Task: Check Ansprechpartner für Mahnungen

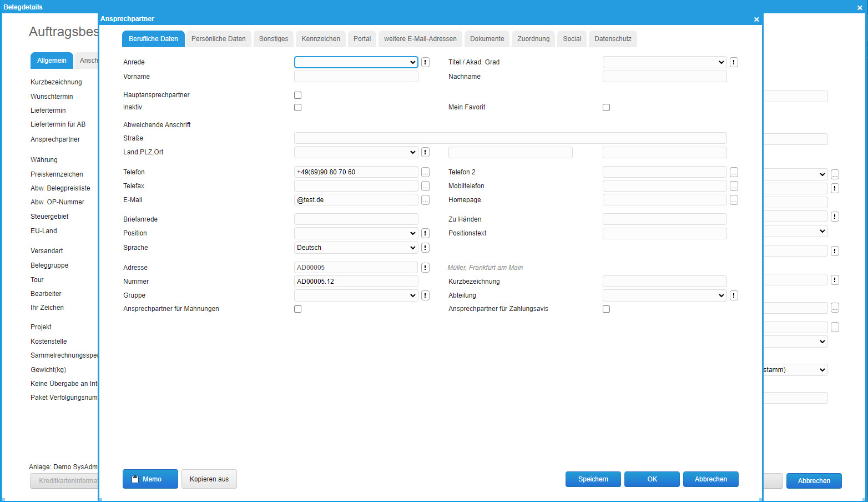Action: click(298, 309)
